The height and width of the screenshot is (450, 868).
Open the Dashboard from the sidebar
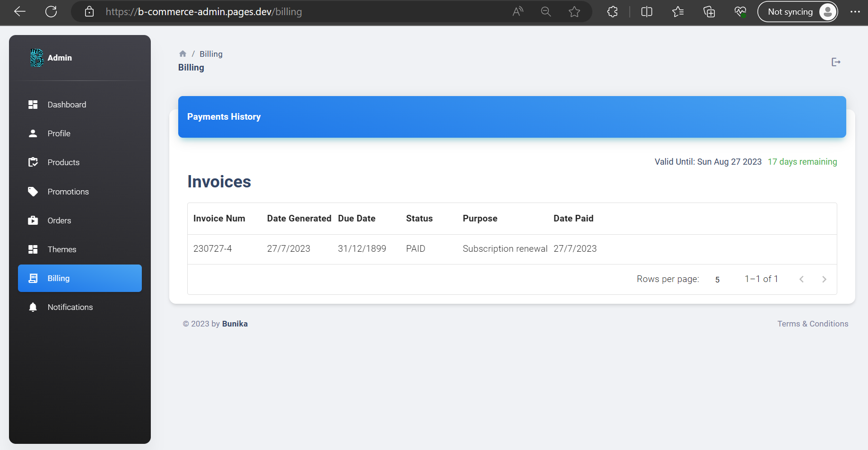point(66,104)
